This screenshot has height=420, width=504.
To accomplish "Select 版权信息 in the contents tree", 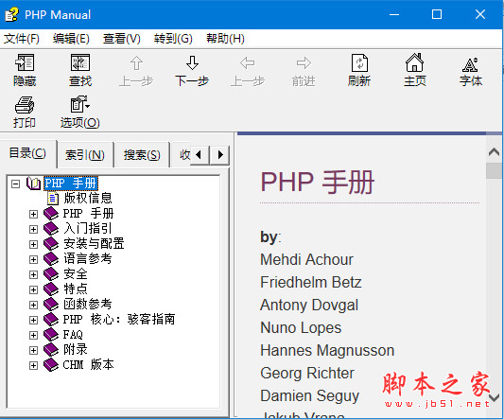I will click(87, 199).
